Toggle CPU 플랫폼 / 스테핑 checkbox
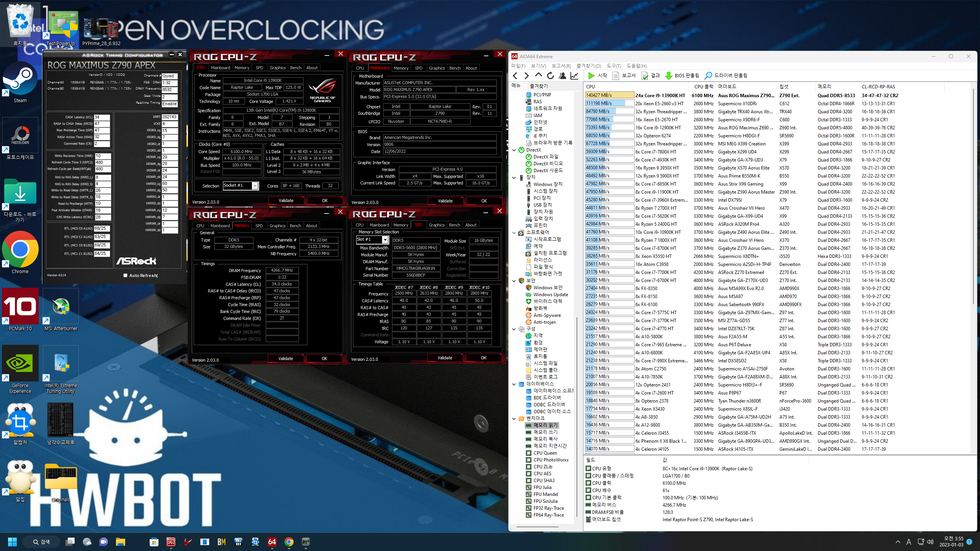This screenshot has width=980, height=551. tap(588, 476)
